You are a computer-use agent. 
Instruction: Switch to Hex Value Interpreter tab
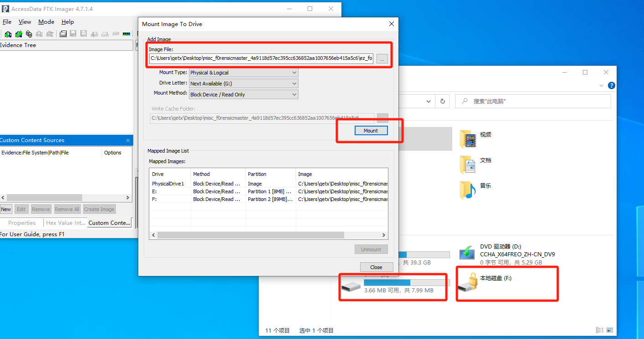66,223
